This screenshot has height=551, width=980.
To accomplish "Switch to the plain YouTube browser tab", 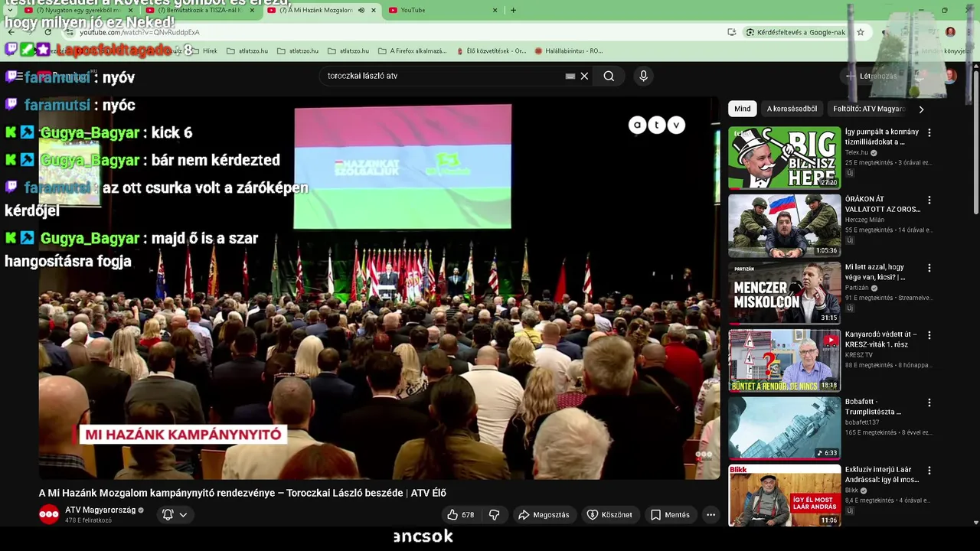I will pos(443,10).
